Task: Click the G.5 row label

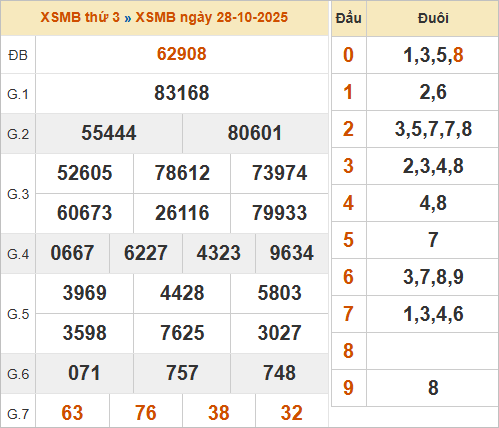Action: click(18, 314)
